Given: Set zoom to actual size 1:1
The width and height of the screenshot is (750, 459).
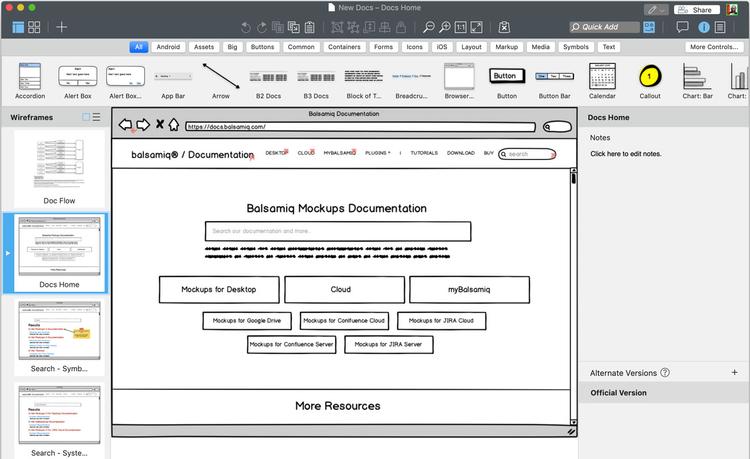Looking at the screenshot, I should pyautogui.click(x=461, y=27).
